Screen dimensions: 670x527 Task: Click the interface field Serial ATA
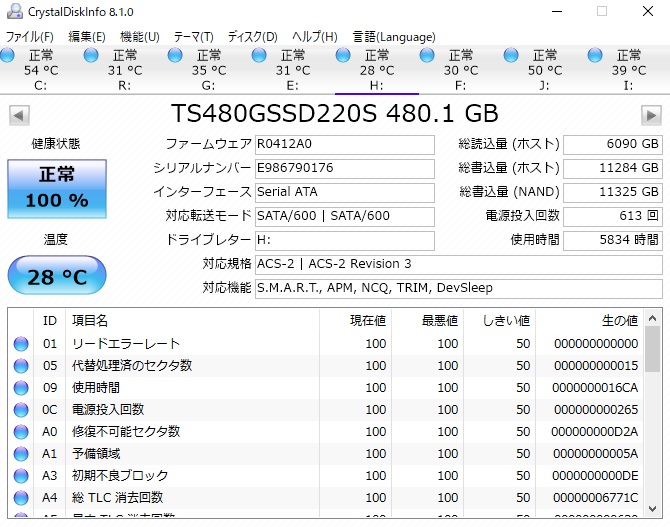pos(345,192)
